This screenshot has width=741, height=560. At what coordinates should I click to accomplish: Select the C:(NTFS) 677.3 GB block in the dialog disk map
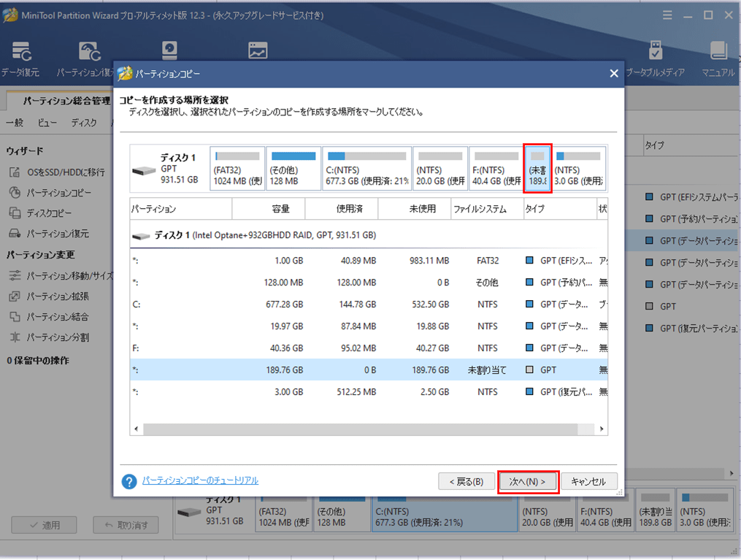(x=366, y=168)
